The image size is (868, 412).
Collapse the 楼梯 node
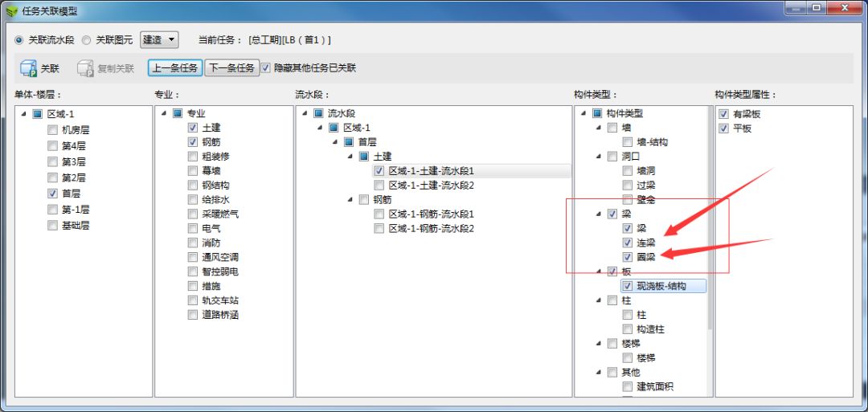[599, 344]
